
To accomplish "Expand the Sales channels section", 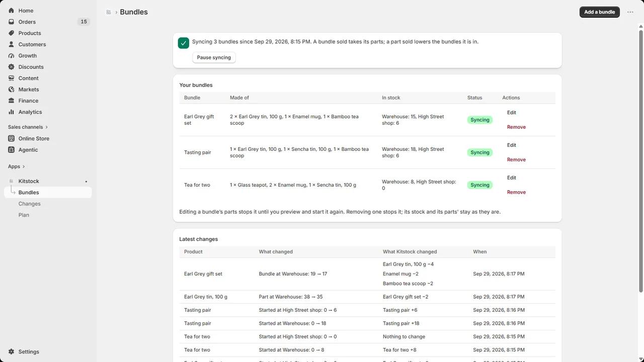I will tap(28, 127).
